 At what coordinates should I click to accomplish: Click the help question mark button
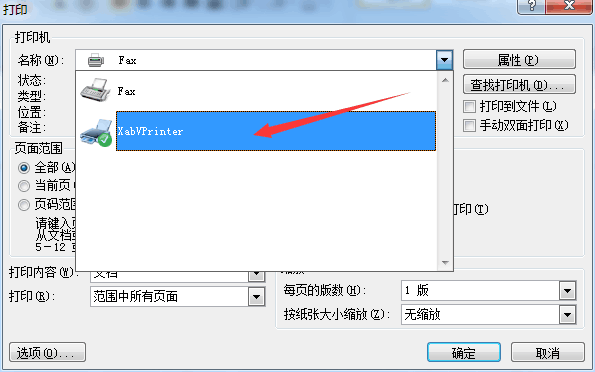click(531, 6)
